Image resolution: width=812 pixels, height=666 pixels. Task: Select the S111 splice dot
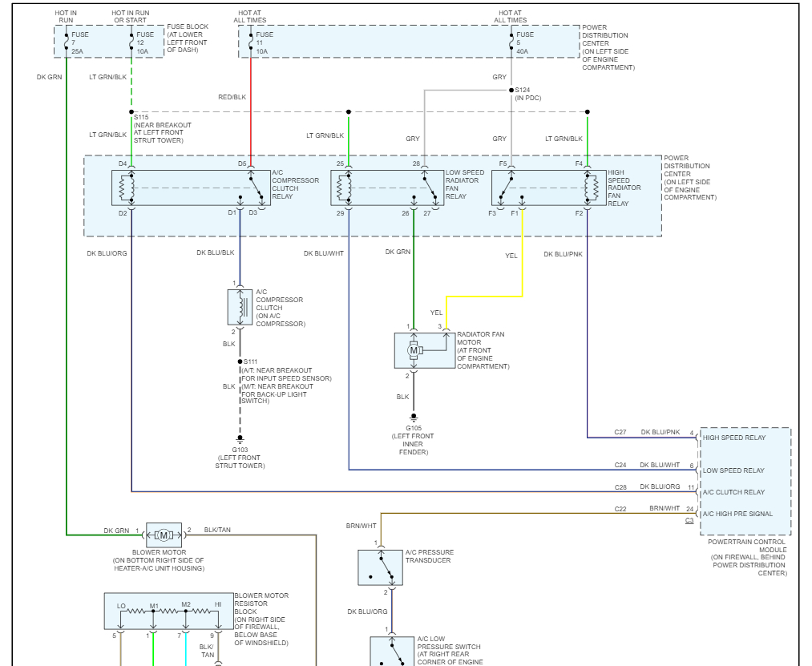240,361
